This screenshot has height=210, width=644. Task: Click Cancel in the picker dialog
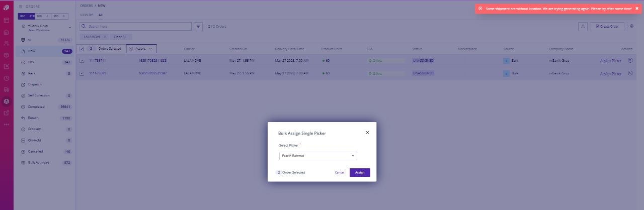point(340,172)
